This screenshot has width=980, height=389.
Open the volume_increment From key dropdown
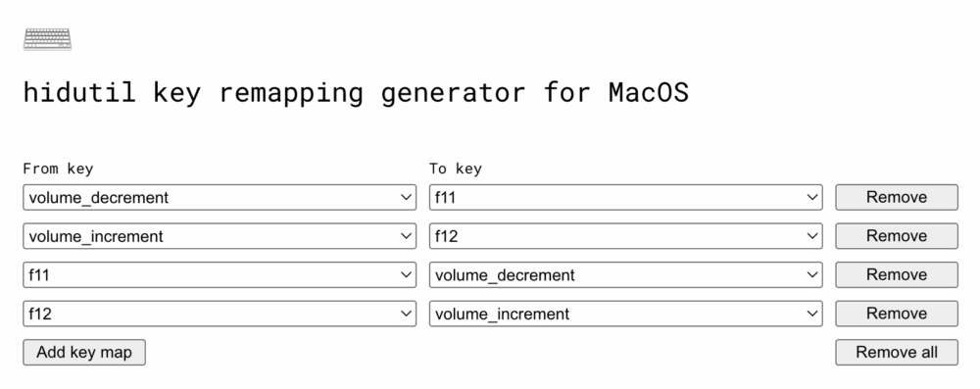coord(220,236)
